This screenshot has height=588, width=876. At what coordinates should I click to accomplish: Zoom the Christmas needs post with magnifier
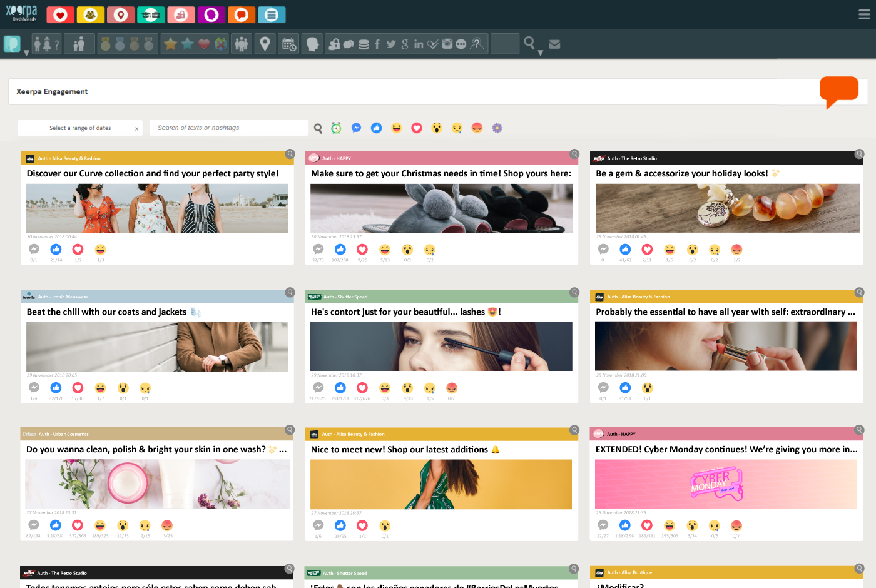point(574,154)
